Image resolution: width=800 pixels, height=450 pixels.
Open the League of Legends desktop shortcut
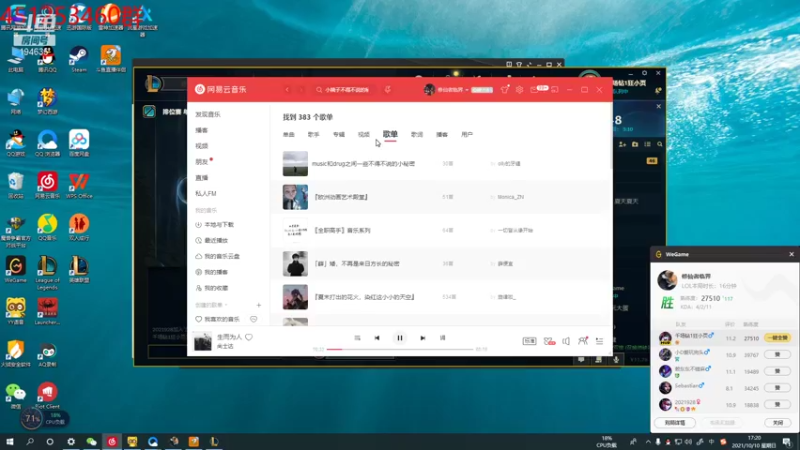click(x=47, y=273)
